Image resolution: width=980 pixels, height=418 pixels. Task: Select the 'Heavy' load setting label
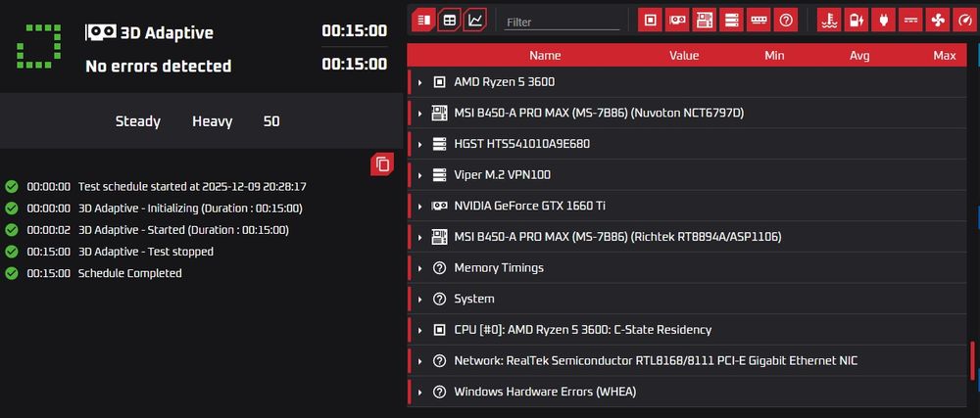point(212,121)
